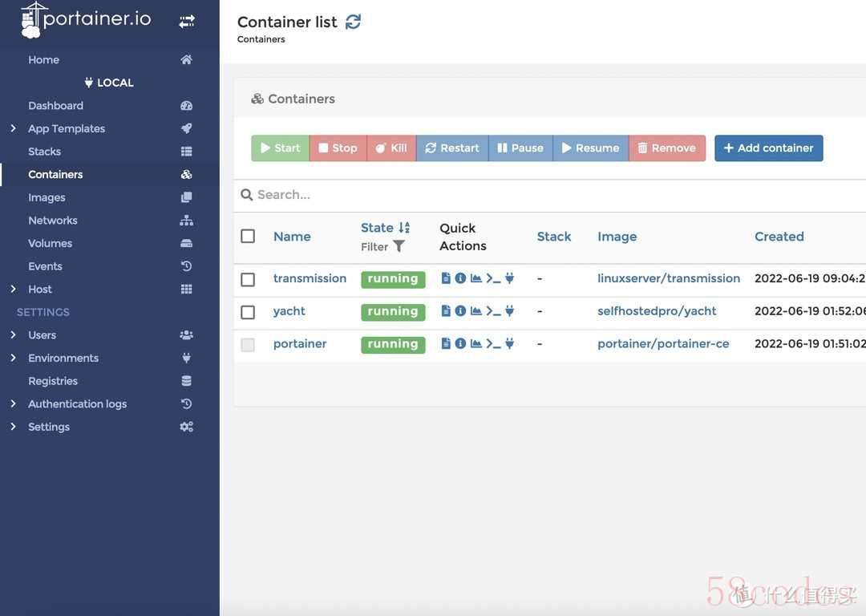This screenshot has width=866, height=616.
Task: Click the Host grid icon
Action: (x=187, y=289)
